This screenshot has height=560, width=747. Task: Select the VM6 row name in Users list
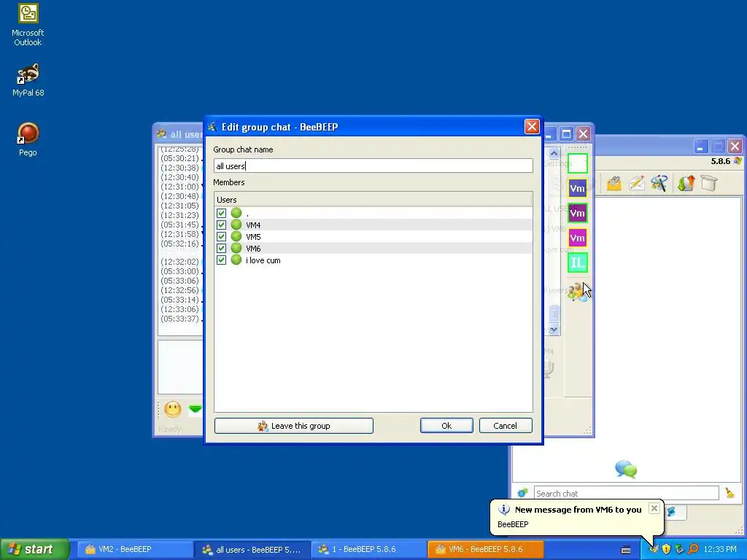pos(253,249)
